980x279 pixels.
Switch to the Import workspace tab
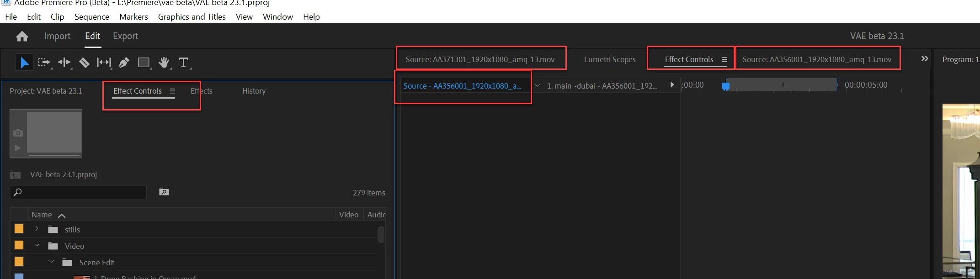(57, 36)
